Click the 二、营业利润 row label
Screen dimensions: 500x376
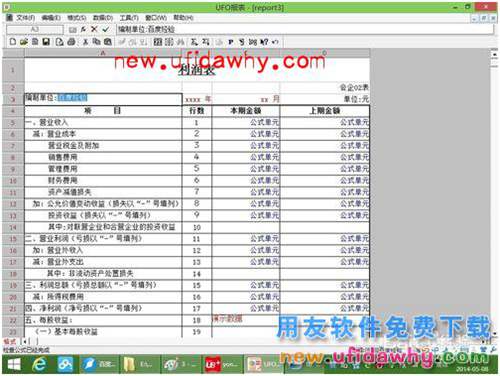(x=103, y=239)
